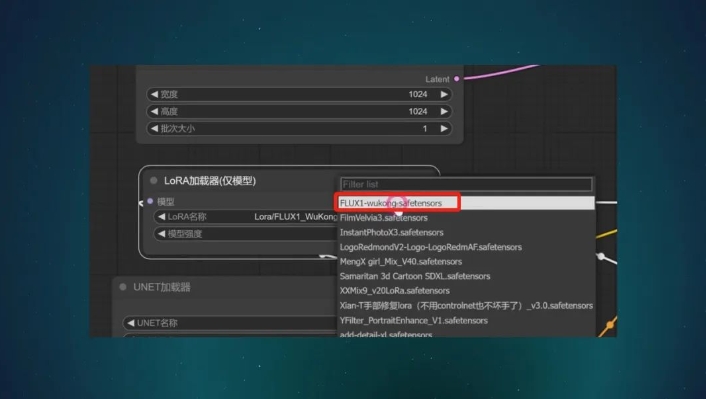706x399 pixels.
Task: Decrease the 高度 value with left arrow
Action: coord(154,111)
